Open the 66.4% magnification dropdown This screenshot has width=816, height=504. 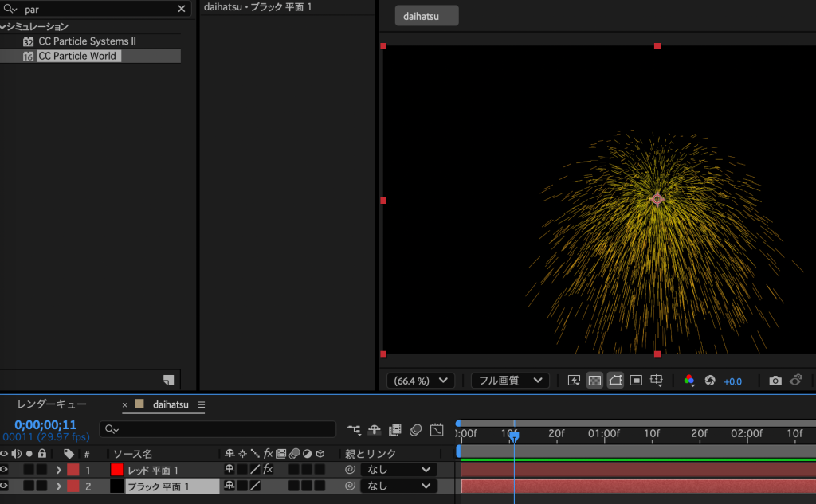(x=420, y=381)
